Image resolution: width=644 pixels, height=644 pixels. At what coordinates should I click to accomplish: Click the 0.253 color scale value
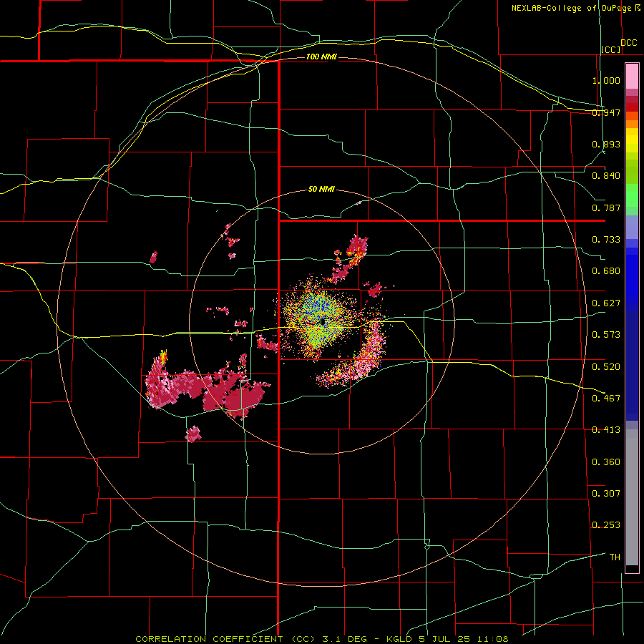(x=606, y=525)
